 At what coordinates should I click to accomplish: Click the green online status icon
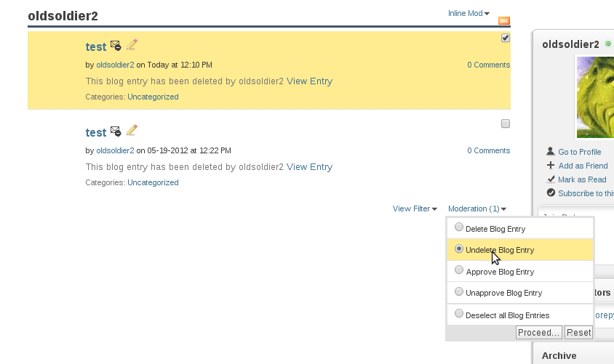pos(608,44)
